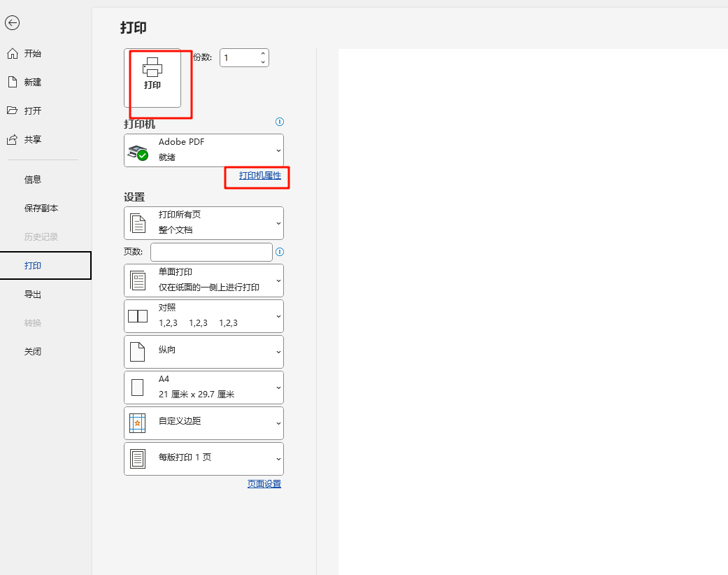
Task: Click the back arrow icon
Action: pos(12,23)
